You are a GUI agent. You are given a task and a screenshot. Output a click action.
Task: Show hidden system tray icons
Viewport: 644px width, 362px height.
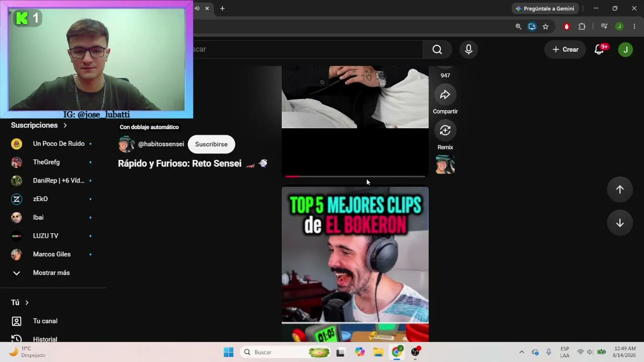522,352
